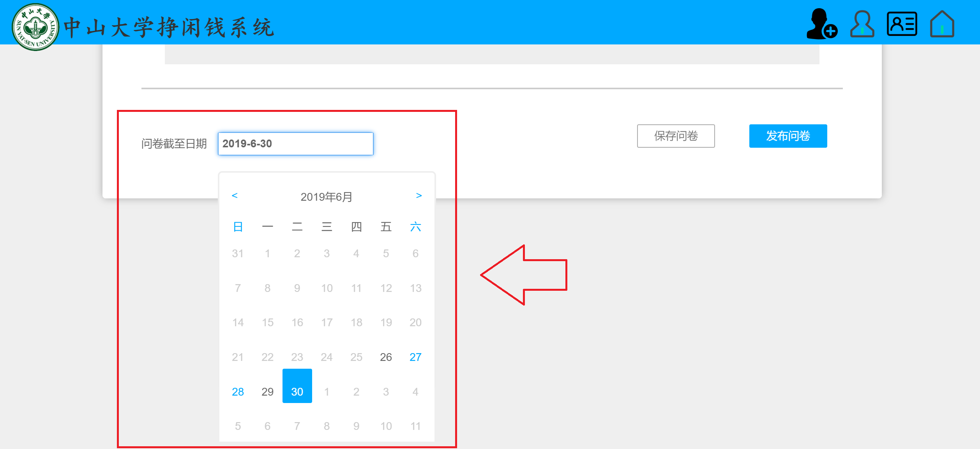Screen dimensions: 980x449
Task: Click the 问卷截至日期 label text
Action: coord(174,144)
